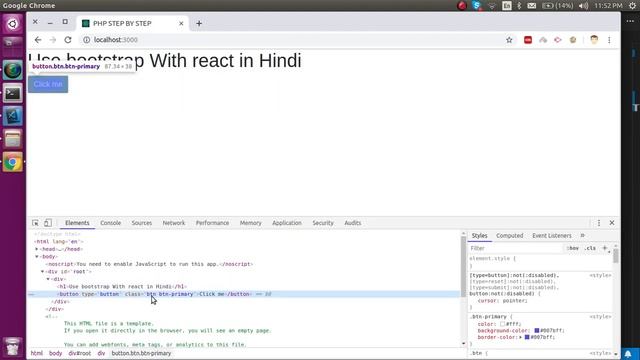
Task: Open the Network tab
Action: pyautogui.click(x=174, y=223)
